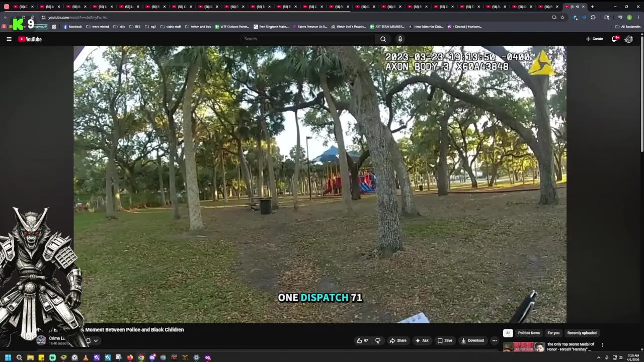
Task: Mute the active tab via its speaker icon
Action: pos(577,7)
